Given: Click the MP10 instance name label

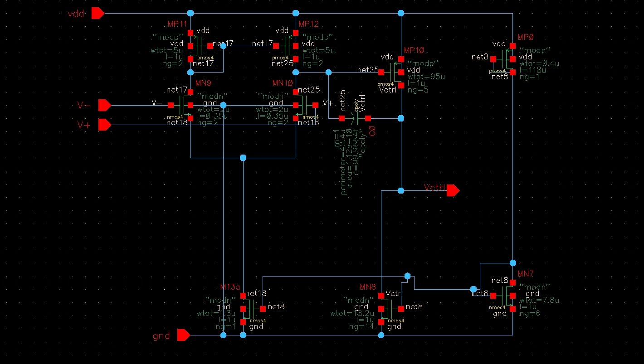Looking at the screenshot, I should [x=414, y=50].
